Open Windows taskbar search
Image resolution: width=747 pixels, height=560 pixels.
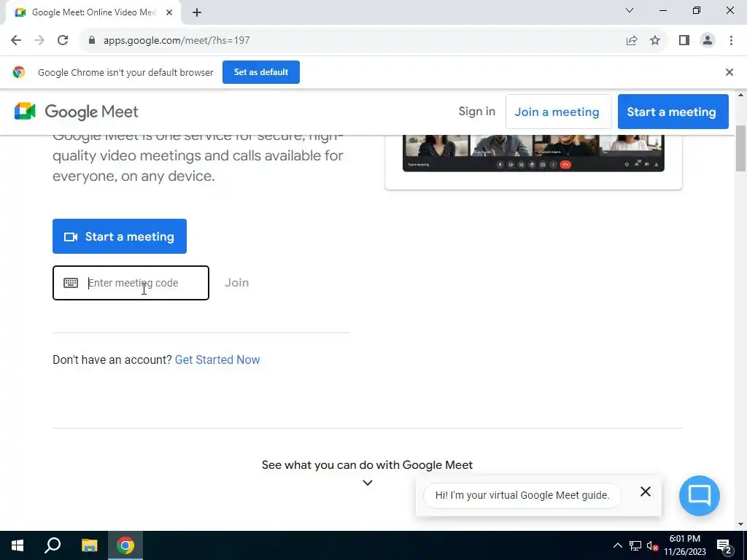(53, 545)
